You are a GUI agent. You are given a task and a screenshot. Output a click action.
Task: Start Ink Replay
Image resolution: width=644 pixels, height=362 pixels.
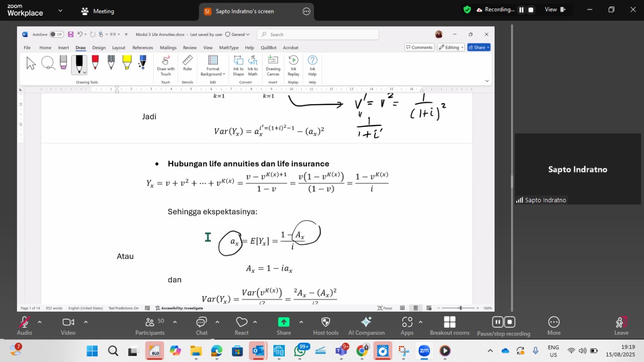pos(293,65)
